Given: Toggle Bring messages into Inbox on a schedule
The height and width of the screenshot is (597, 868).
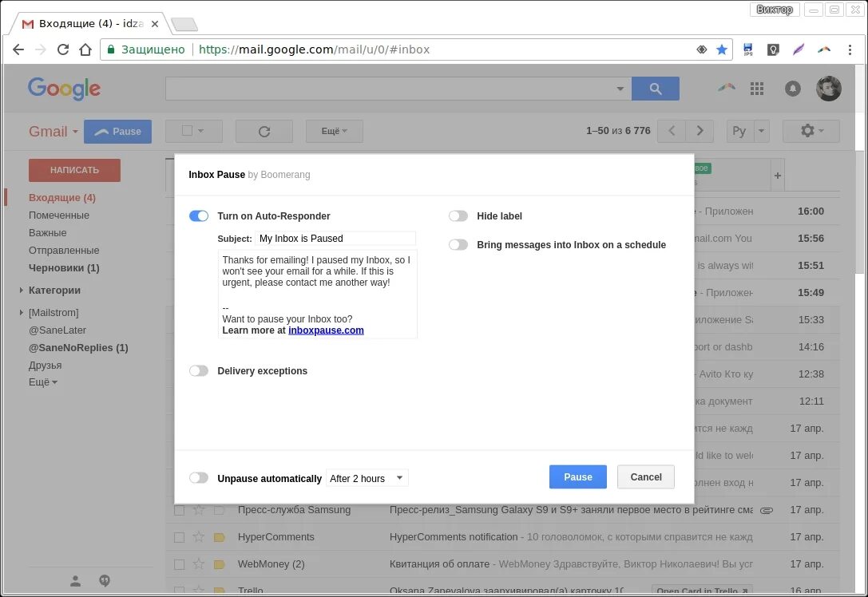Looking at the screenshot, I should click(x=458, y=244).
